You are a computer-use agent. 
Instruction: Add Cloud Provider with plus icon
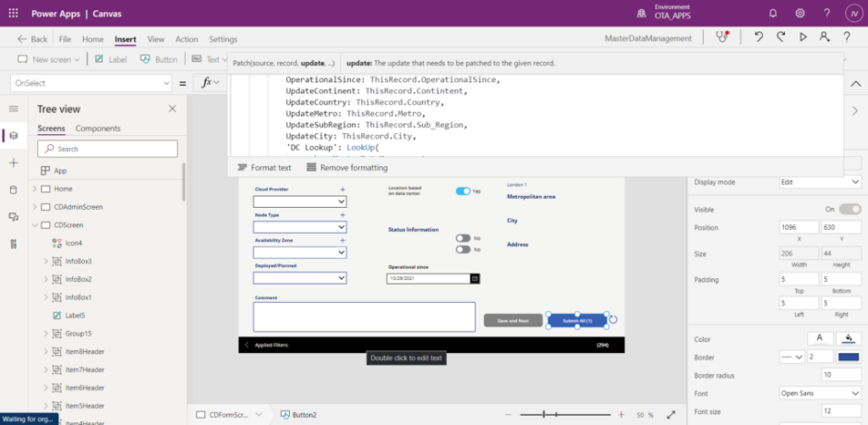click(343, 189)
